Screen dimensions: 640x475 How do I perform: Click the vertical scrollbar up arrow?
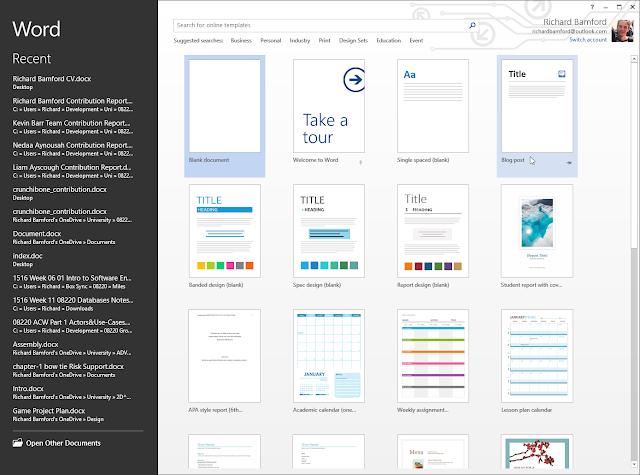click(634, 59)
